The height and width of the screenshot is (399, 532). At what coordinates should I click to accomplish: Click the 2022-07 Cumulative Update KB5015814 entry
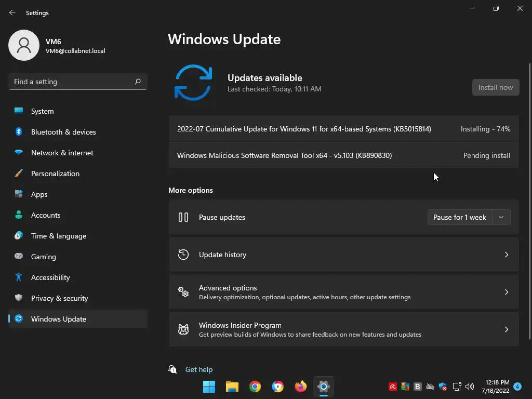click(344, 129)
